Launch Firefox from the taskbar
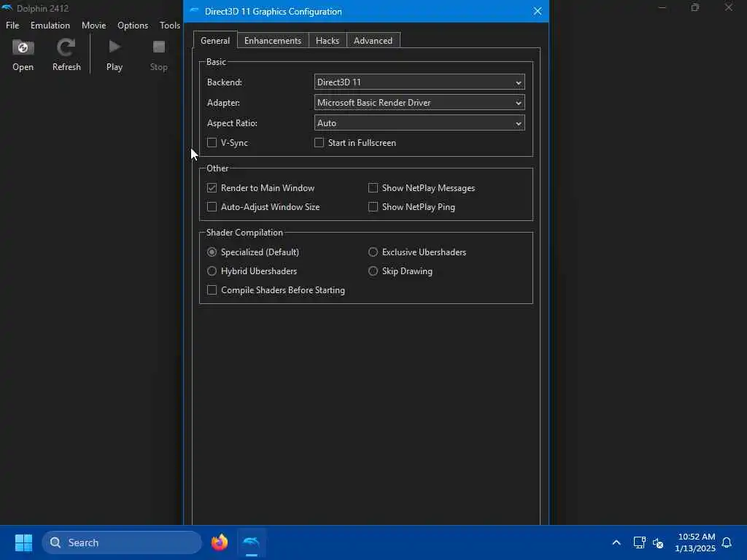Viewport: 747px width, 560px height. coord(220,542)
